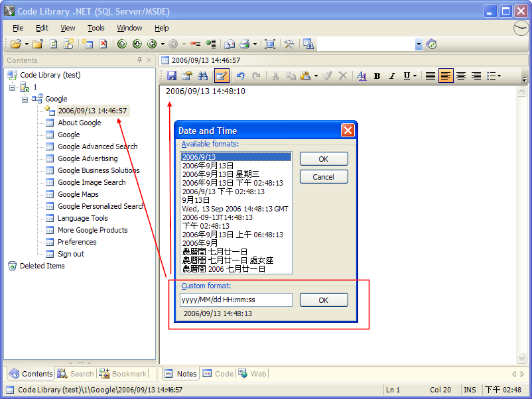
Task: Click the Paste clipboard icon
Action: (305, 76)
